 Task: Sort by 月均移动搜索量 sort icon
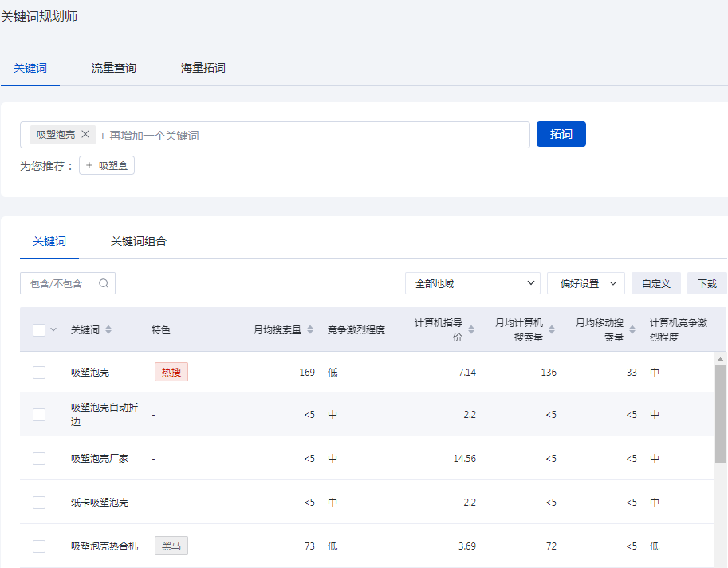(x=632, y=329)
